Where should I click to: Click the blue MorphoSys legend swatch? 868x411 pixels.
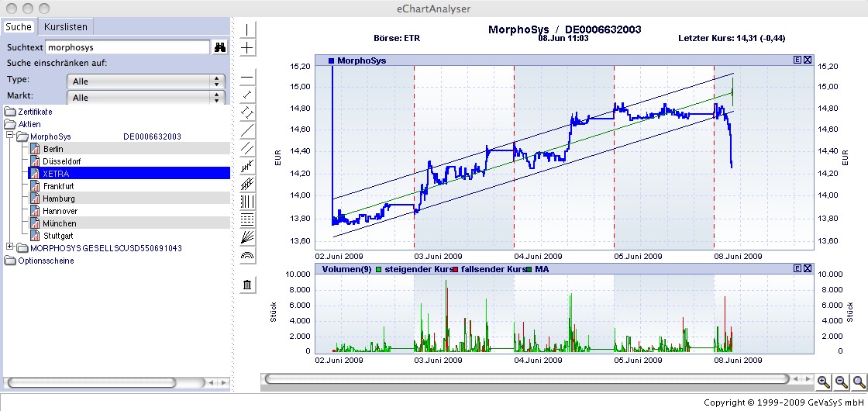331,60
